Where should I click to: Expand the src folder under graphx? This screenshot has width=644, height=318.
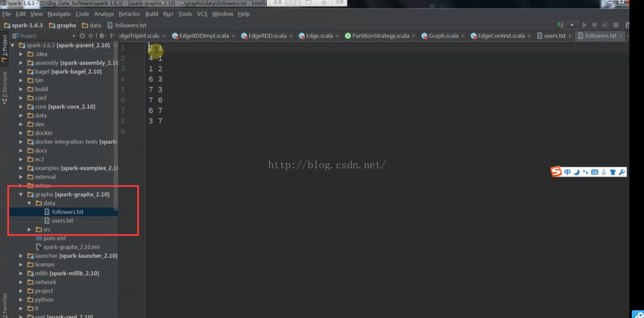click(30, 229)
